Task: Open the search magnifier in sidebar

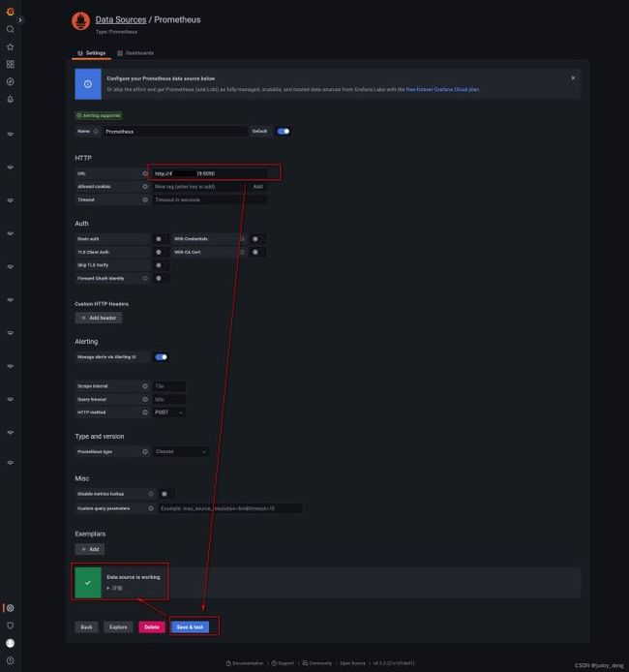Action: point(11,29)
